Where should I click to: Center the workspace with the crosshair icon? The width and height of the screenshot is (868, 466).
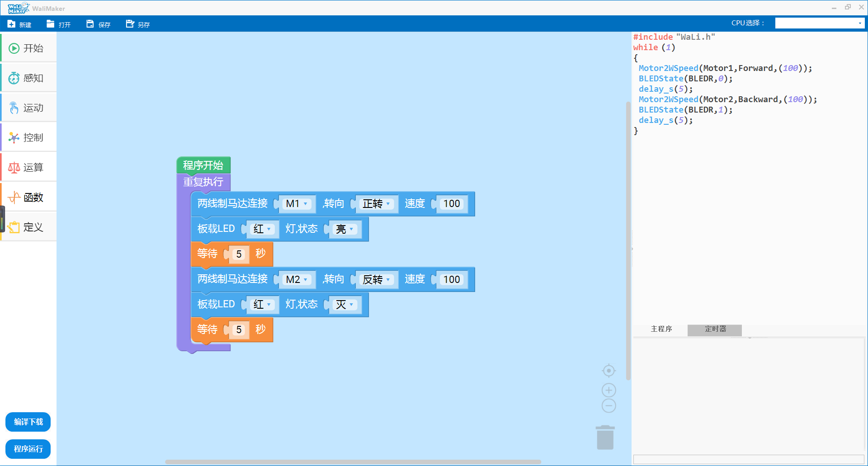point(609,371)
